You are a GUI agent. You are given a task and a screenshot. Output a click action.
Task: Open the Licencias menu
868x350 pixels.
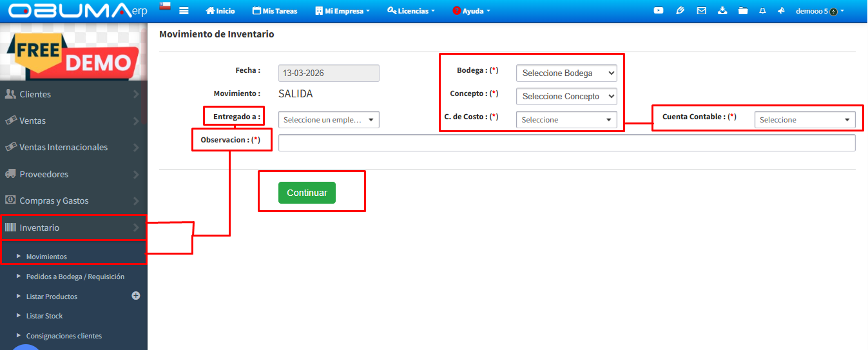(x=410, y=11)
